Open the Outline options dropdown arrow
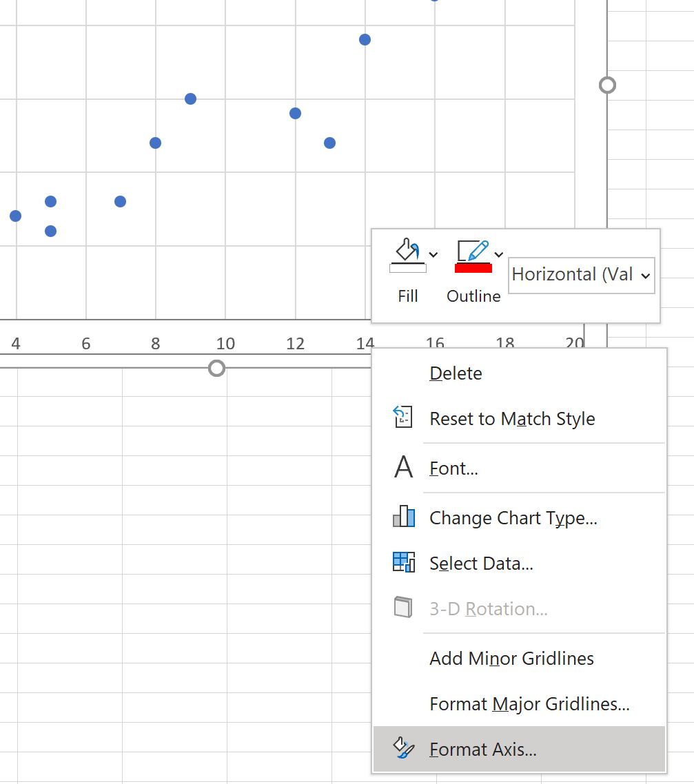Image resolution: width=694 pixels, height=784 pixels. pyautogui.click(x=498, y=254)
